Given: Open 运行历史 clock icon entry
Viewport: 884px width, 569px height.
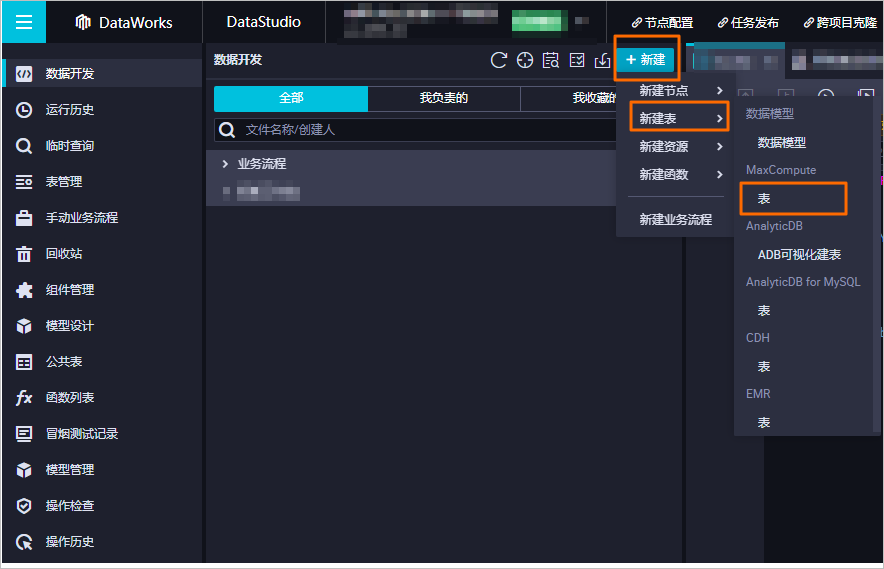Looking at the screenshot, I should 102,109.
